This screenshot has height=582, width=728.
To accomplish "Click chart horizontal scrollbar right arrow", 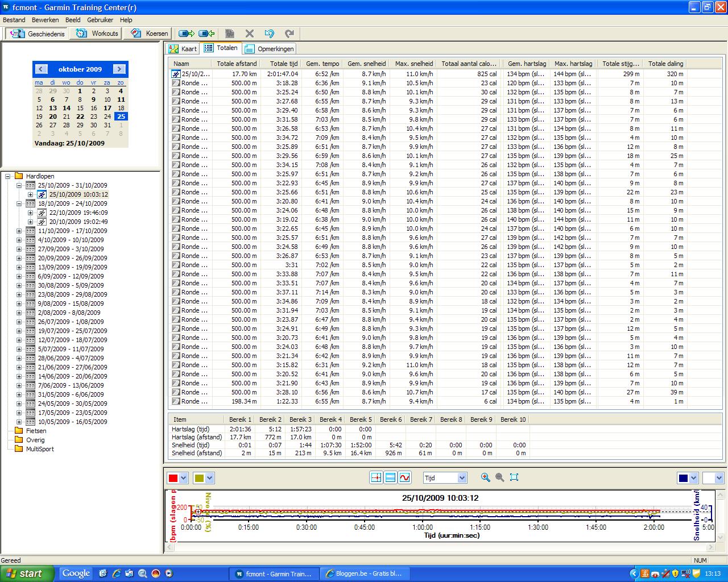I will [710, 547].
